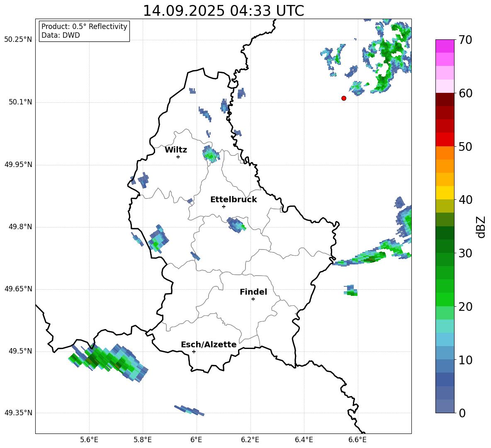Viewport: 491px width, 448px height.
Task: Click the 49.5°N latitude label
Action: [x=20, y=351]
